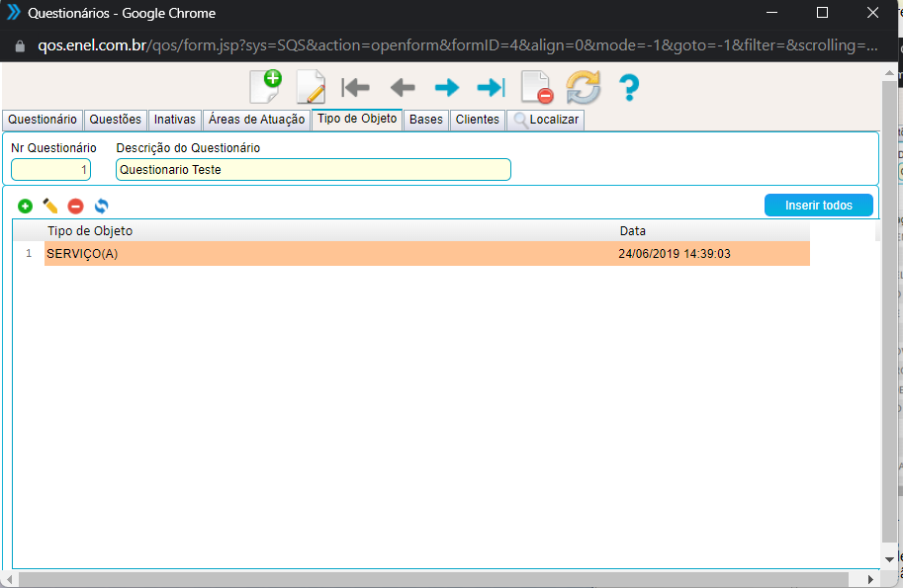Open the Áreas de Atuação tab
This screenshot has width=903, height=588.
[x=256, y=120]
